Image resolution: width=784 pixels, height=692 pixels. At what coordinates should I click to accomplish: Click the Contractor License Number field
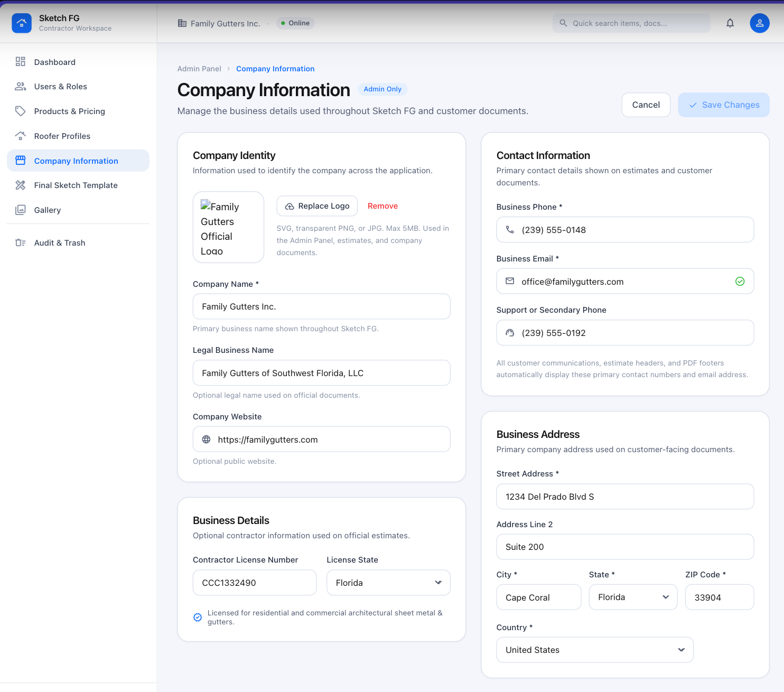click(x=255, y=583)
